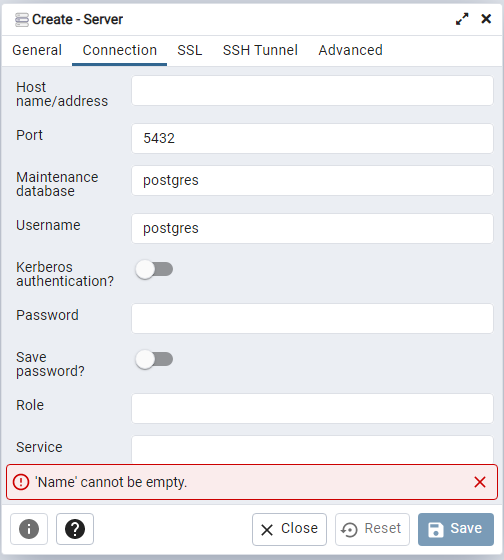Viewport: 504px width, 560px height.
Task: Click the Role input field
Action: [x=313, y=409]
